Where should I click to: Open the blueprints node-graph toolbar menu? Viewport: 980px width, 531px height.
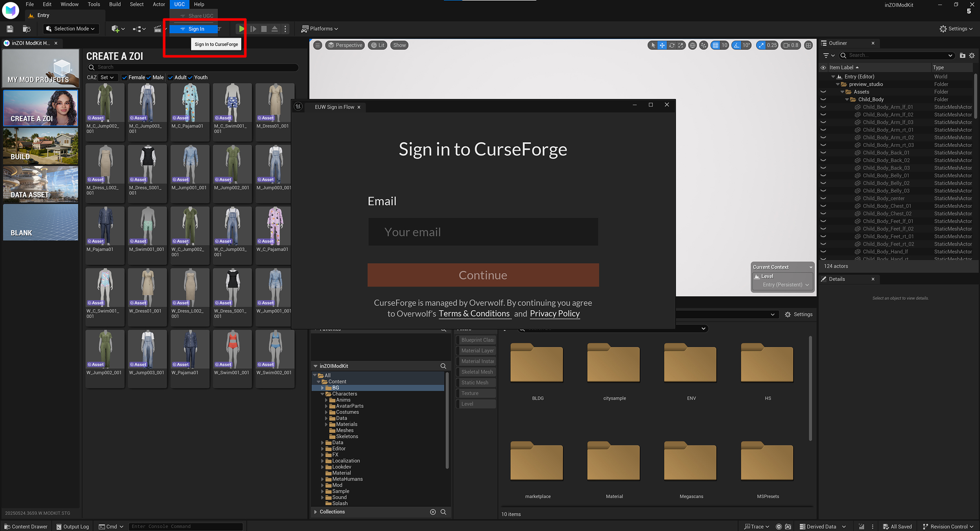(139, 29)
